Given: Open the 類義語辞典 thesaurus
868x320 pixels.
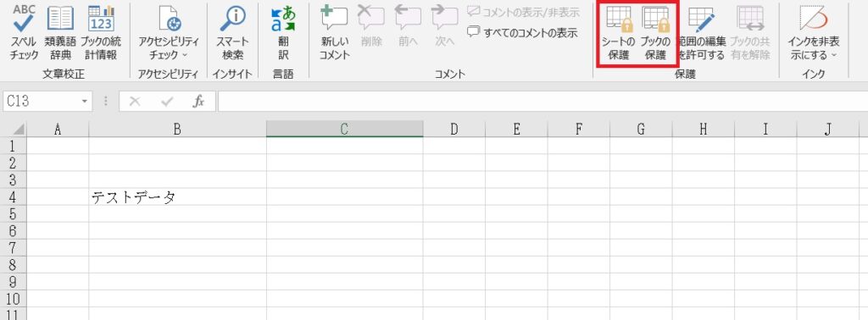Looking at the screenshot, I should coord(60,33).
